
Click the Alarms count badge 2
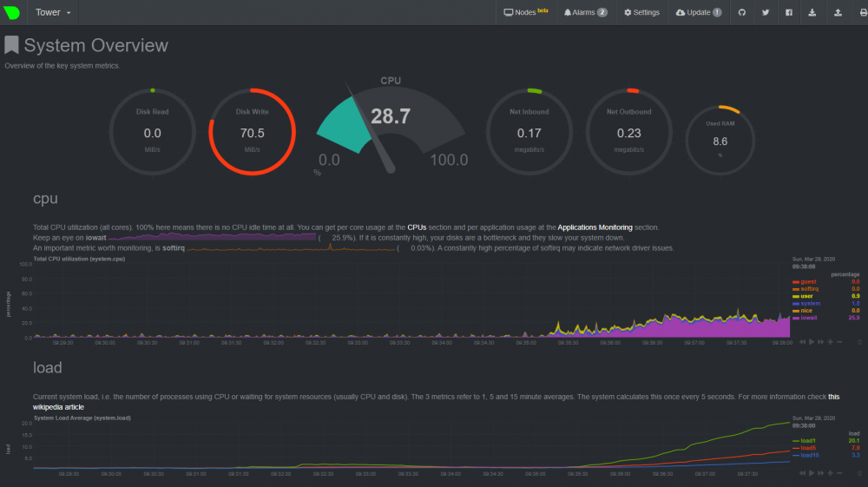pos(602,12)
